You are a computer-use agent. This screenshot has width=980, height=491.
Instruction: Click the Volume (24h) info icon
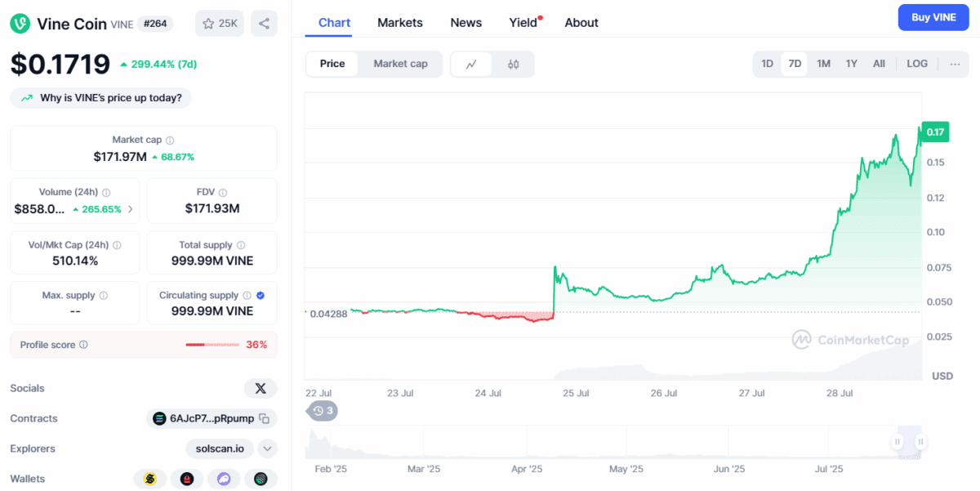[106, 193]
